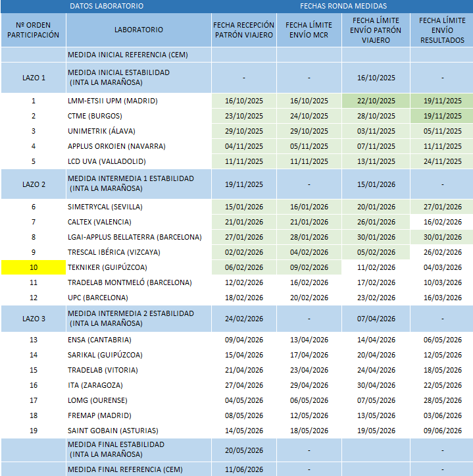Click the "FECHAS RONDA MEDIDAS" top header

pos(341,6)
